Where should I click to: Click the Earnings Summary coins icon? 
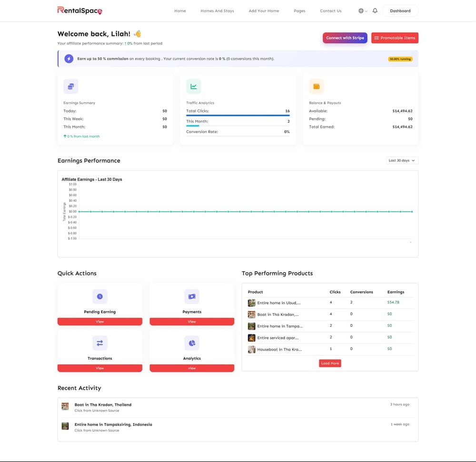click(x=71, y=87)
